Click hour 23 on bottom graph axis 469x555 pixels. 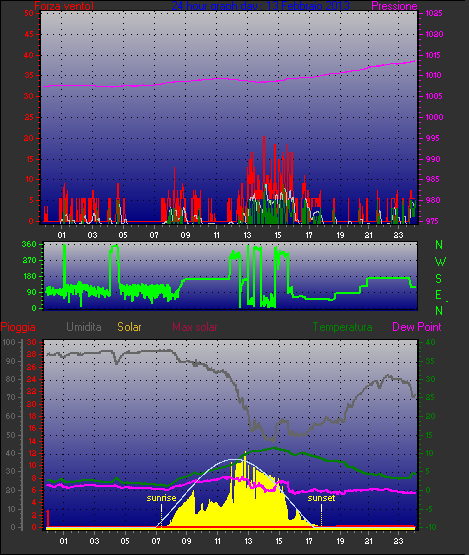(x=399, y=541)
